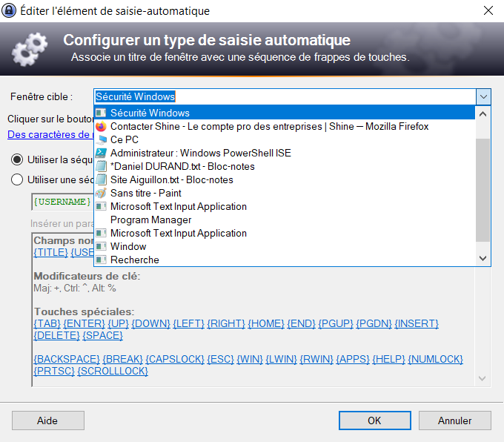The image size is (504, 442).
Task: Click the Annuler button
Action: pos(454,420)
